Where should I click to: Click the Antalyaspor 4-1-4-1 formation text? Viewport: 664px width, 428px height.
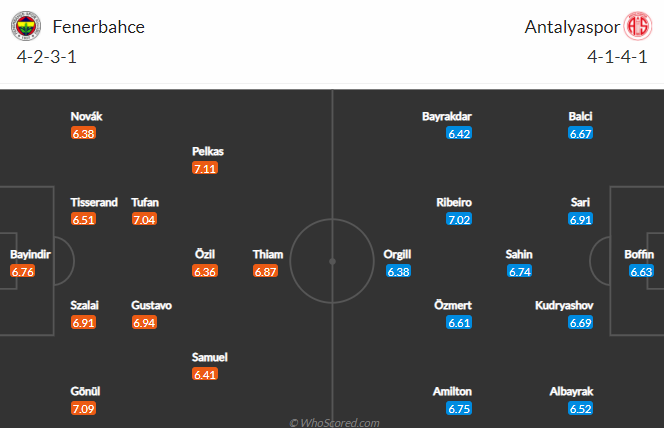(617, 57)
